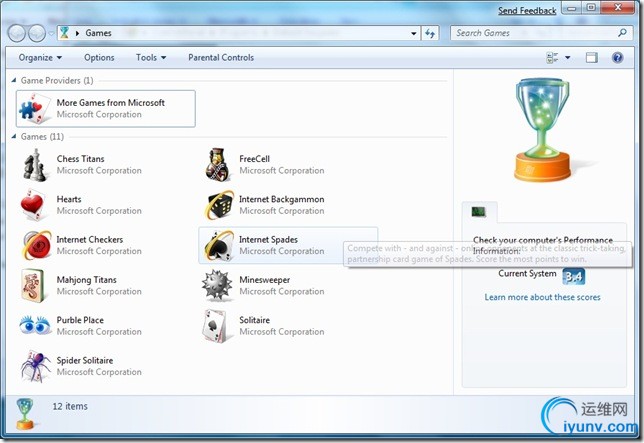Click the arrow before Games in address bar
The height and width of the screenshot is (443, 644).
click(x=77, y=33)
